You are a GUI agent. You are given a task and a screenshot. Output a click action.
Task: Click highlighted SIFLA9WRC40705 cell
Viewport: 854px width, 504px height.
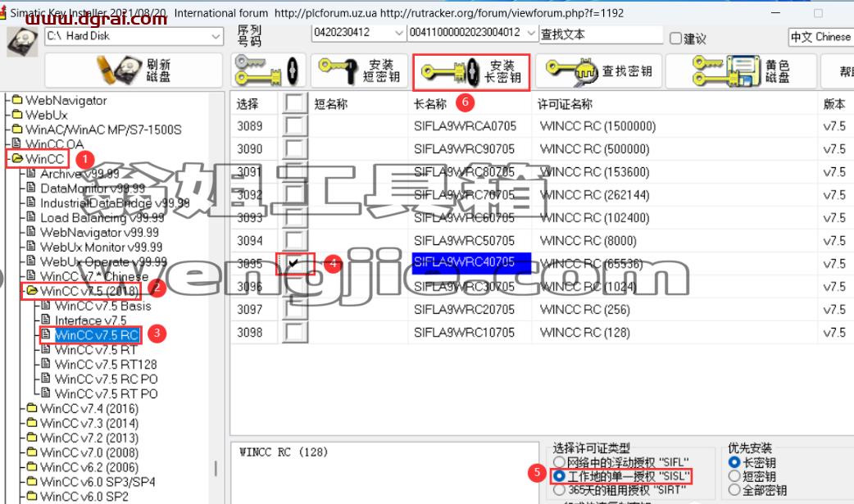(470, 262)
